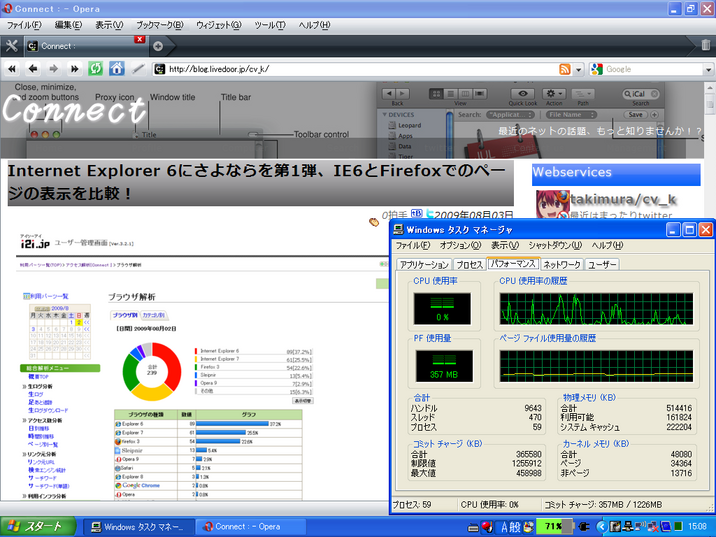The height and width of the screenshot is (537, 716).
Task: Click the power plug tray icon
Action: (583, 527)
